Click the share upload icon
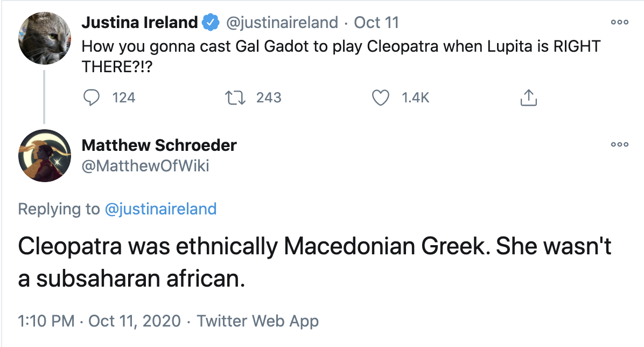 [528, 98]
